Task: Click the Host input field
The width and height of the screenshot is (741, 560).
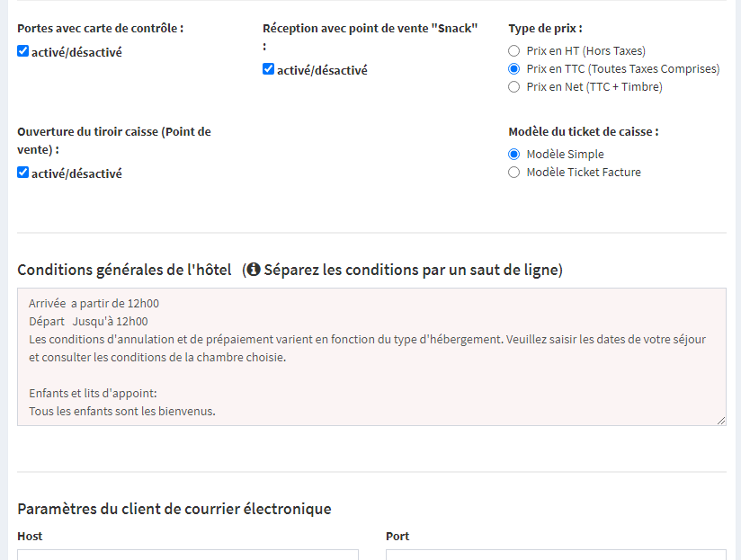Action: 188,555
